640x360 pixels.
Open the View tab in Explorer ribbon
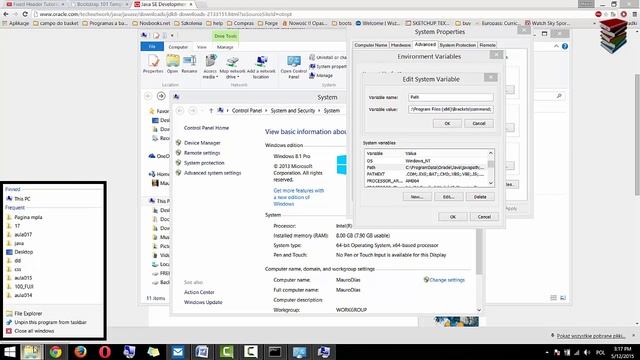point(202,47)
